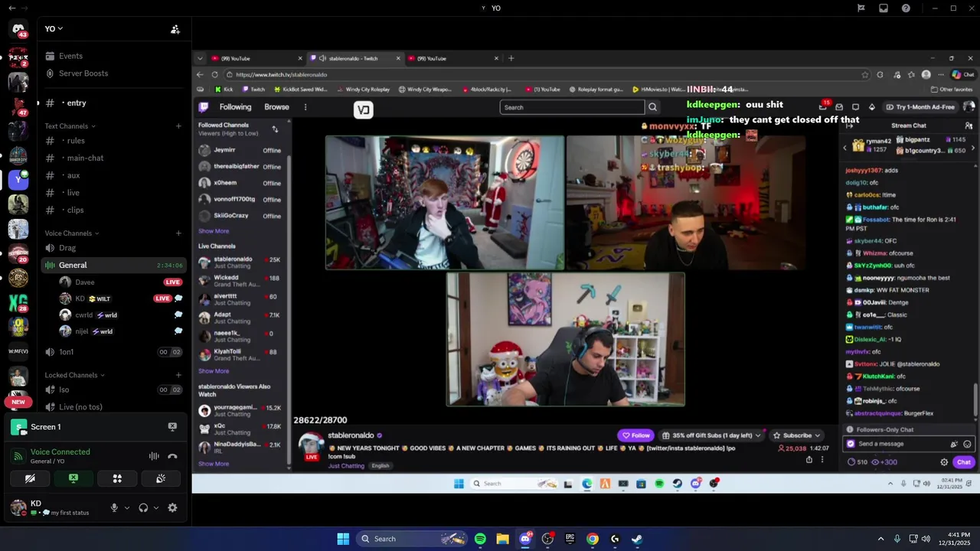The width and height of the screenshot is (980, 551).
Task: Open the rules text channel
Action: coord(113,141)
